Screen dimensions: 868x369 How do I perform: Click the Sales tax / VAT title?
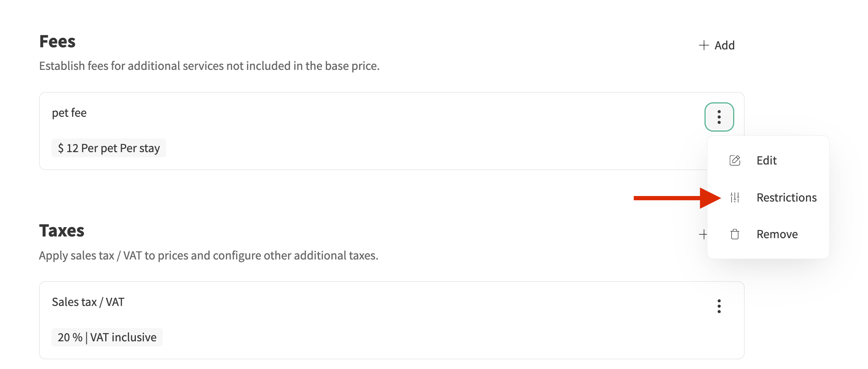coord(88,302)
